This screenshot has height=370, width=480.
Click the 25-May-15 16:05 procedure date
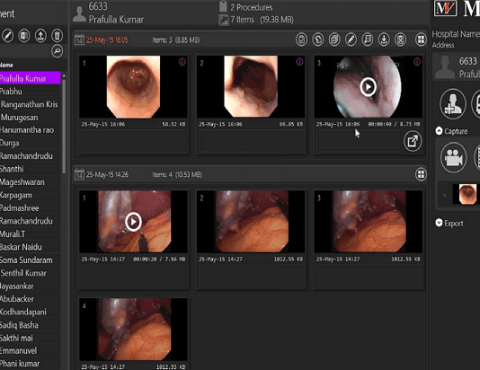click(107, 40)
